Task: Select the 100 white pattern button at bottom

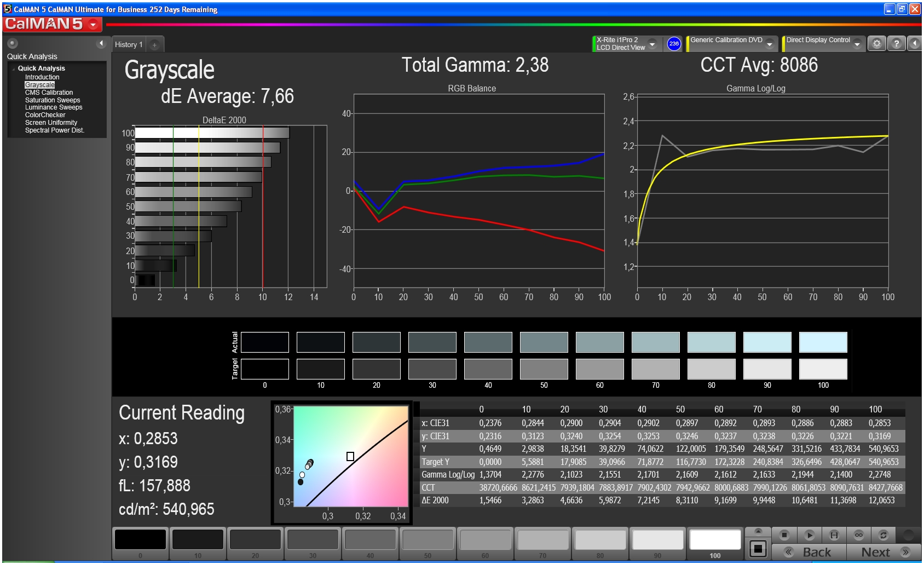Action: (715, 543)
